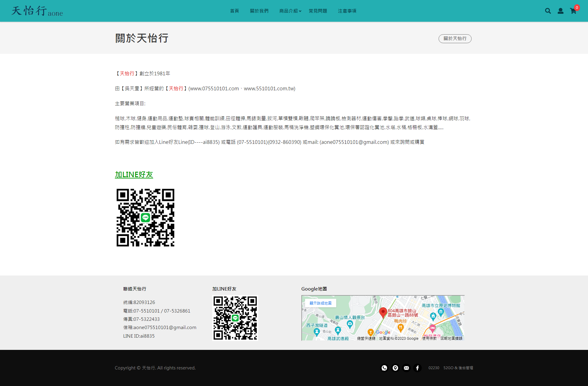Click the Google地圖 footer heading
Viewport: 588px width, 386px height.
(314, 289)
